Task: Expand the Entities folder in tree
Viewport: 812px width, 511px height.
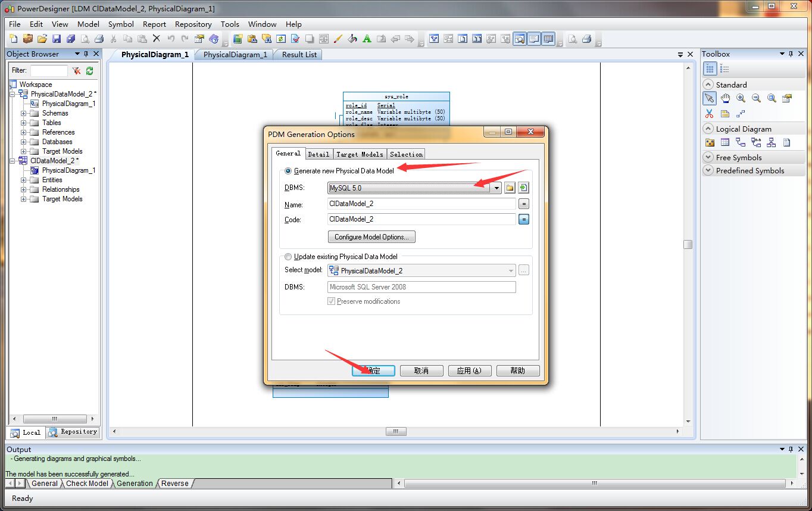Action: [24, 180]
